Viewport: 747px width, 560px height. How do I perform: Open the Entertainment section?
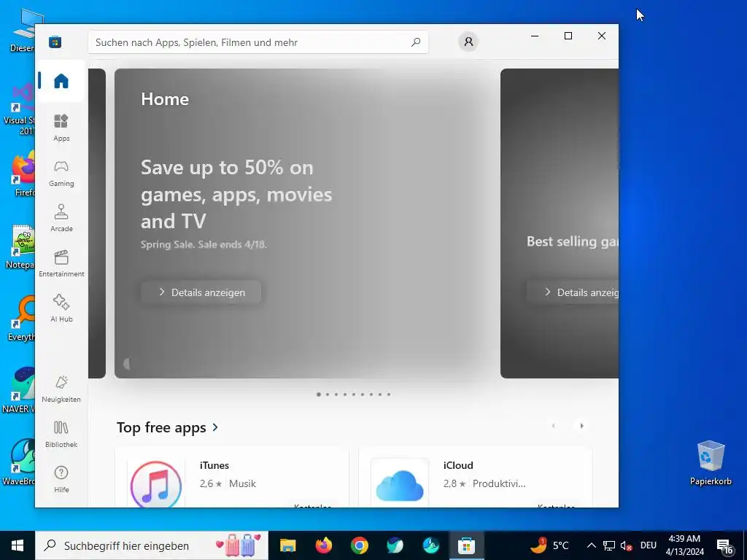pyautogui.click(x=61, y=263)
